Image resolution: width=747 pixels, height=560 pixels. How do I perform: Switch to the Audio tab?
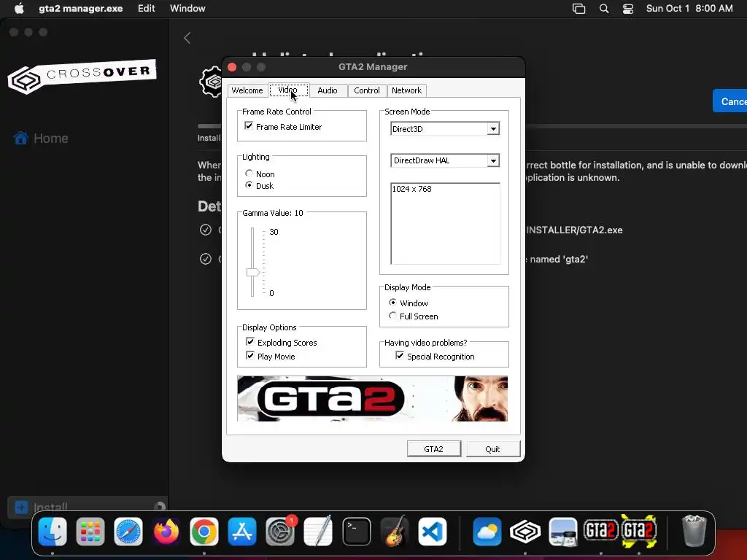tap(328, 90)
